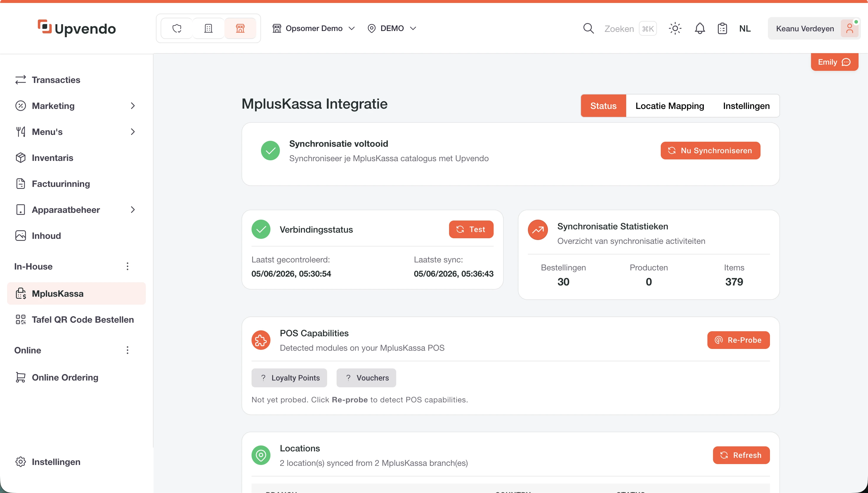868x493 pixels.
Task: Open Inhoud in sidebar
Action: pos(76,236)
